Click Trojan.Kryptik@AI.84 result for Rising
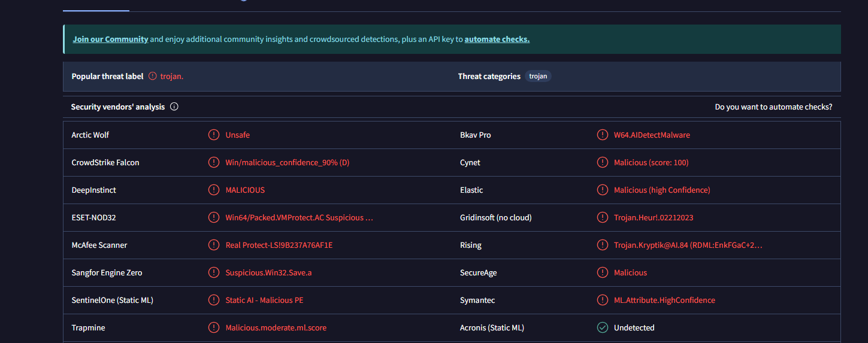Screen dimensions: 868x343 point(688,245)
